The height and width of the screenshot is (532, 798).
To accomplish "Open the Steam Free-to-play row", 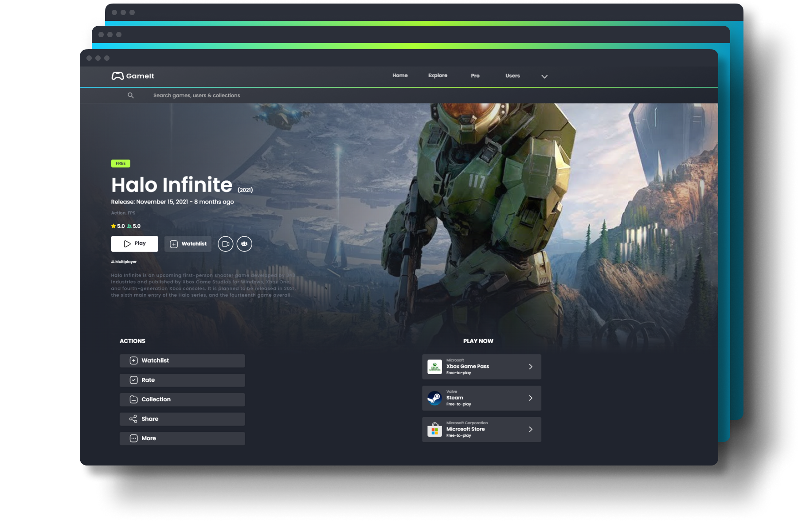I will (x=481, y=398).
